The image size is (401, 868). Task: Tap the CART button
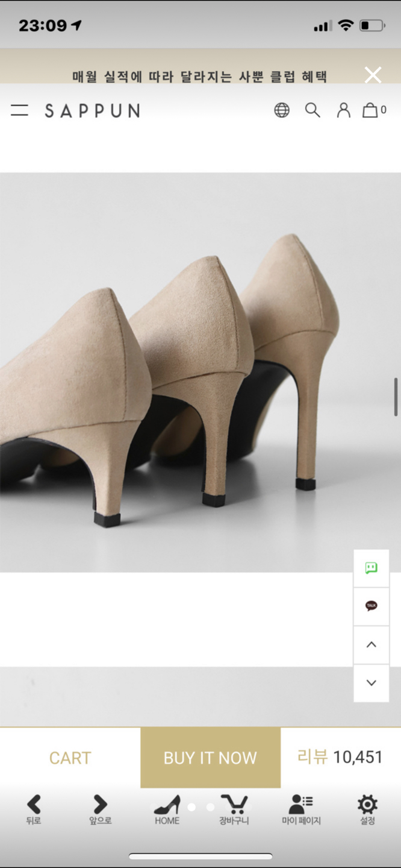tap(70, 758)
